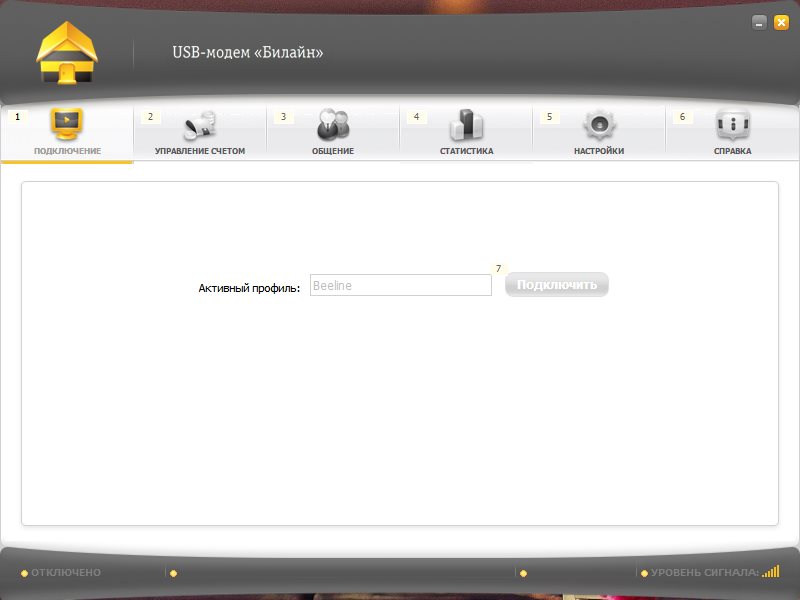Select the Общение people icon
Screen dimensions: 800x600
[x=333, y=125]
